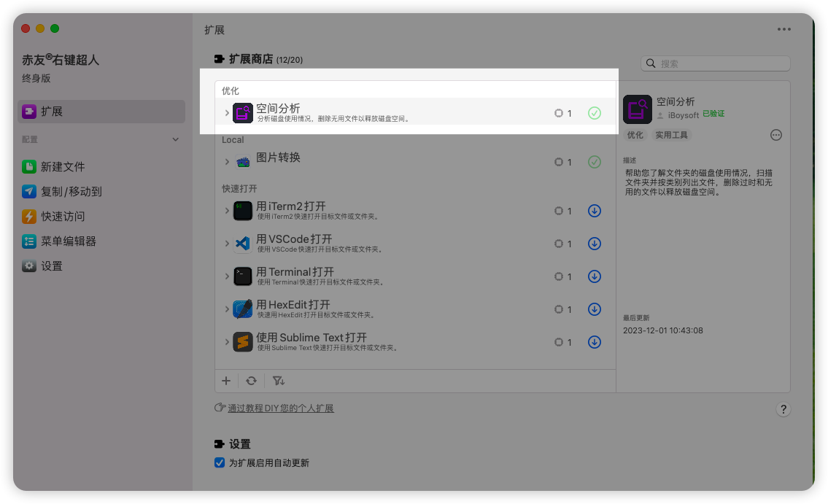Open the filter/sort icon below the list
Viewport: 828px width, 504px height.
tap(277, 380)
